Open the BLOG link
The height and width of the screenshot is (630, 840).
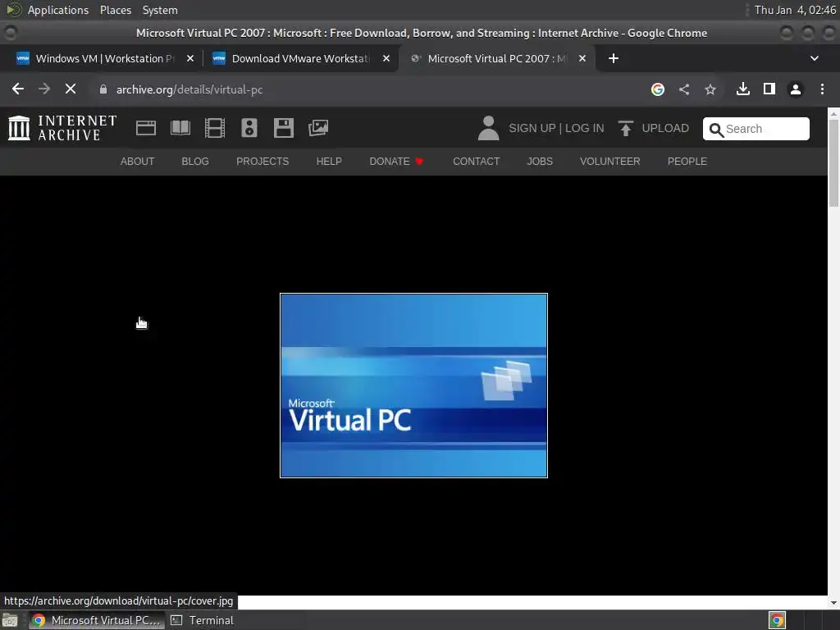click(x=195, y=162)
